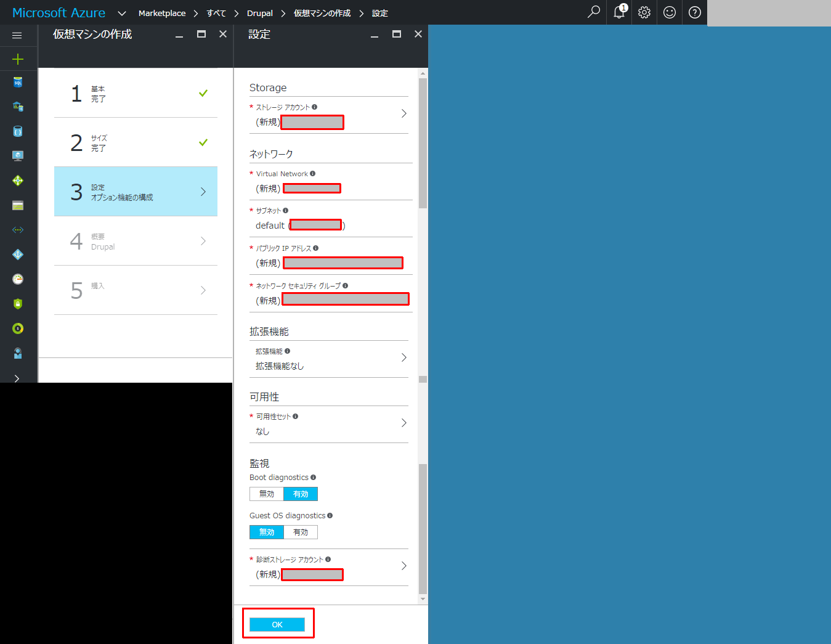Image resolution: width=831 pixels, height=644 pixels.
Task: Enable Boot diagnostics with the 有効 toggle
Action: click(x=301, y=494)
